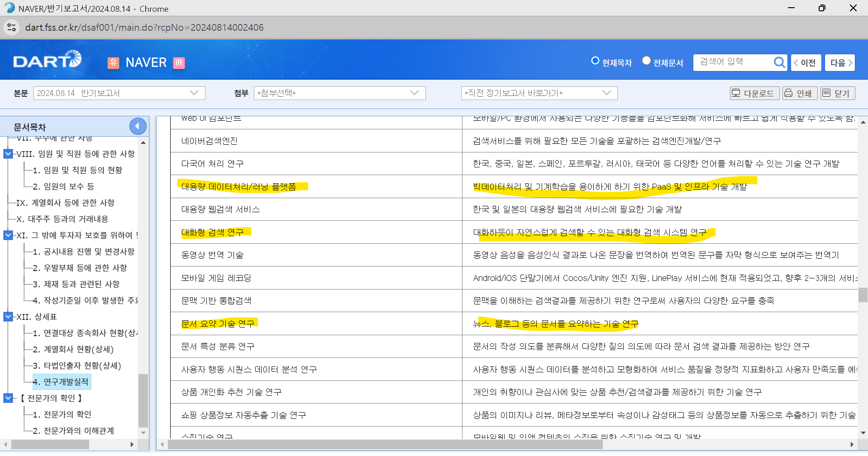Viewport: 868px width, 456px height.
Task: Open 2. 전문가와의 이해관계 item
Action: (73, 431)
